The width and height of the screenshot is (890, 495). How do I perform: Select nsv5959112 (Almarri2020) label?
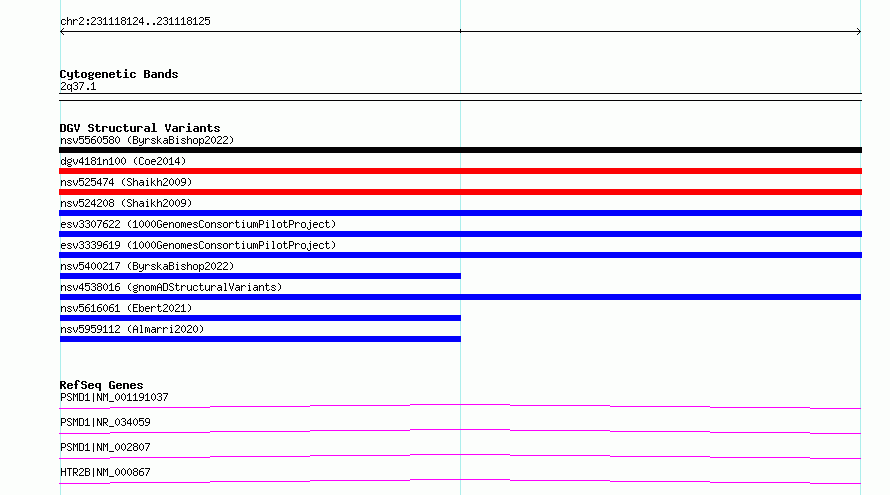click(132, 329)
